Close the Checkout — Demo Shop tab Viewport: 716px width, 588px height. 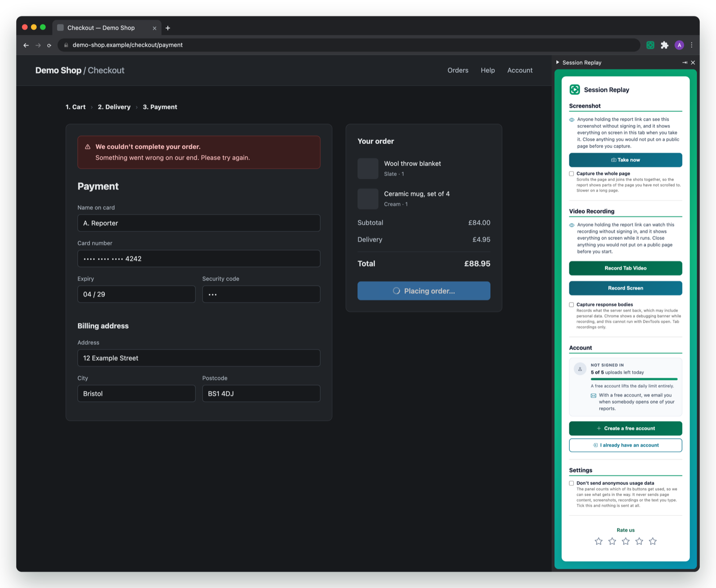(154, 28)
